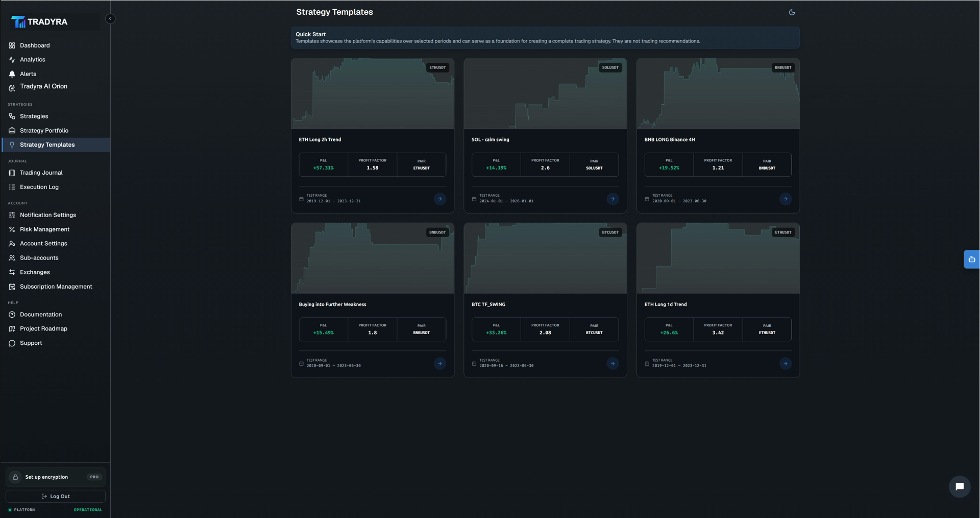Click BTC TF_SWING chart thumbnail

coord(545,258)
